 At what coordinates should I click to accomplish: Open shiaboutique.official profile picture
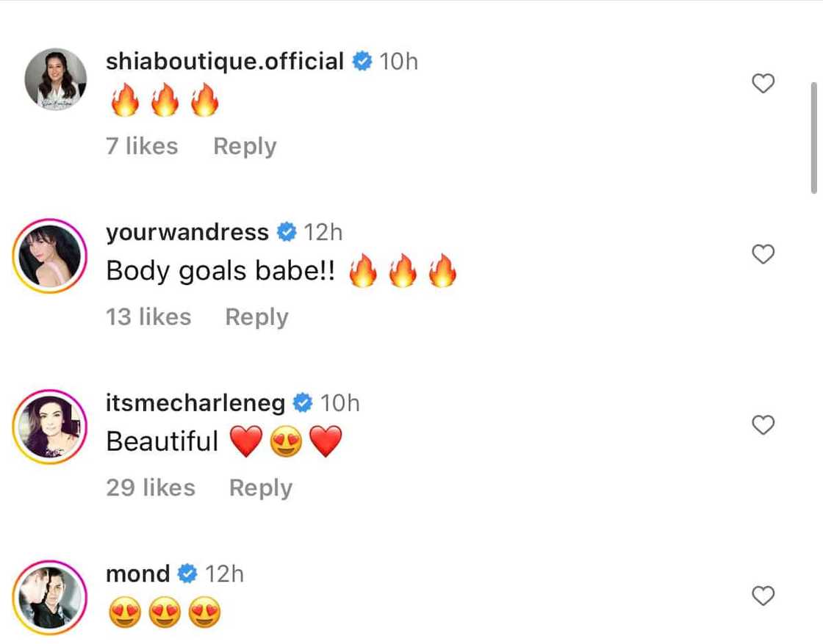click(55, 80)
